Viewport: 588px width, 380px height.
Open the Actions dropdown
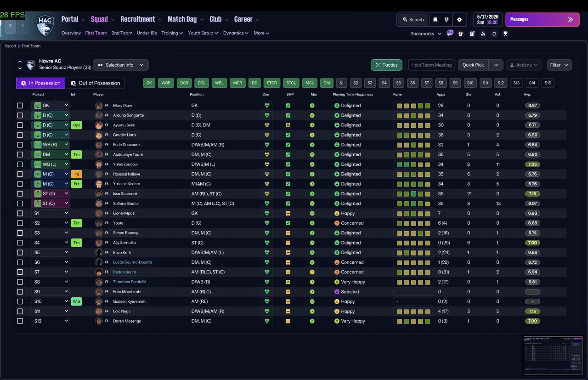coord(524,65)
